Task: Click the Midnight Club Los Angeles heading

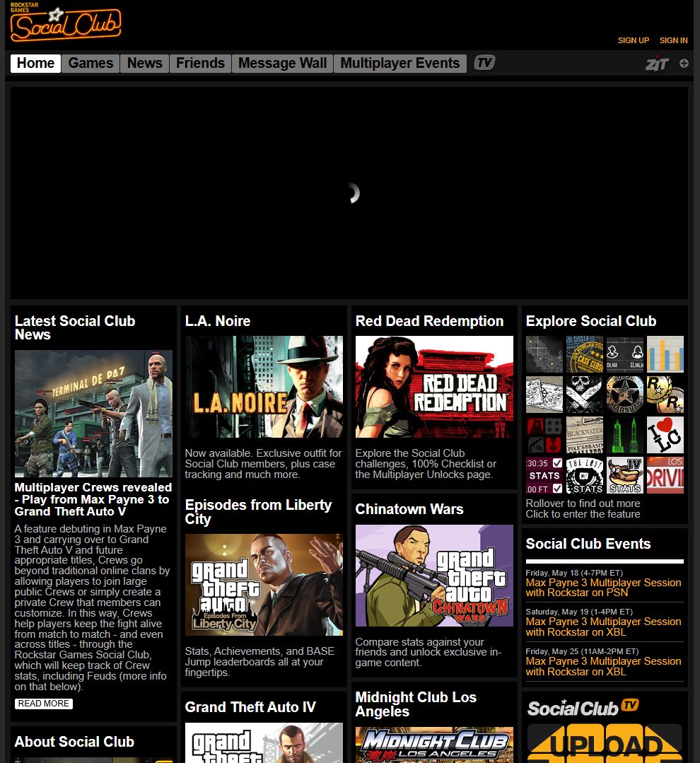Action: tap(416, 704)
